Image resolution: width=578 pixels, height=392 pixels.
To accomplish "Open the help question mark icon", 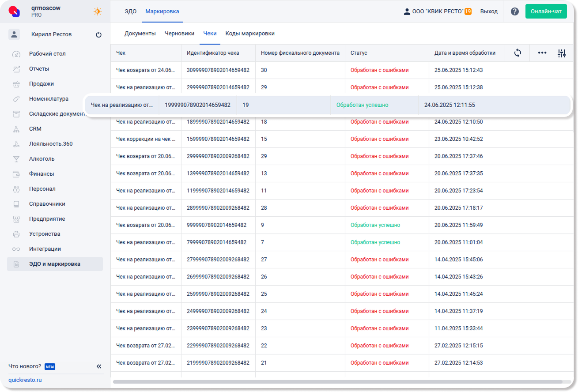I will coord(514,11).
